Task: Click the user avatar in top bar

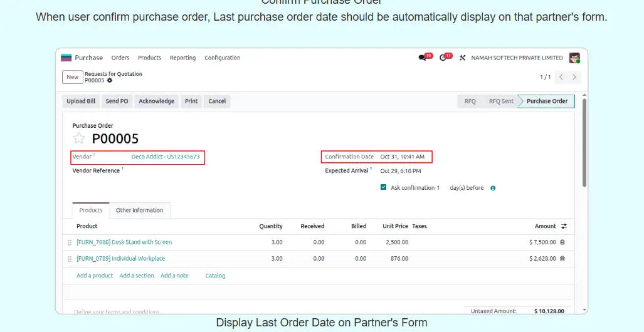Action: (x=574, y=58)
